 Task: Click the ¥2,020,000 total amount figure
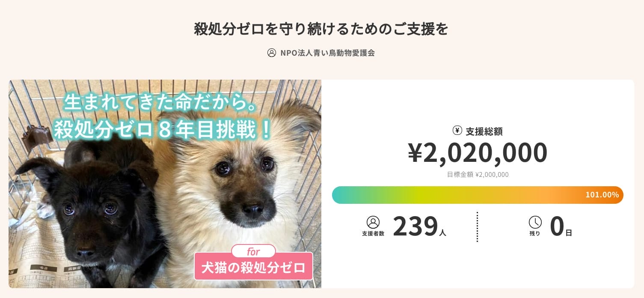(478, 152)
